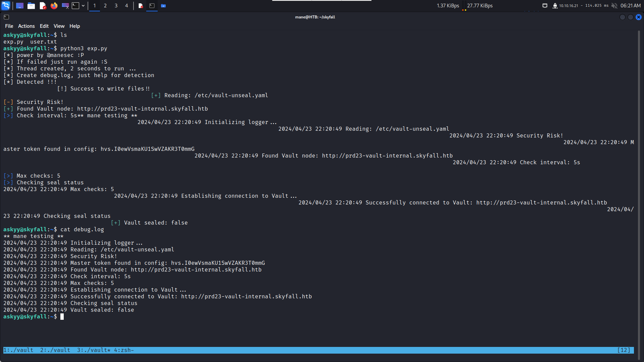This screenshot has width=644, height=362.
Task: Click the show desktop panel icon
Action: point(20,6)
